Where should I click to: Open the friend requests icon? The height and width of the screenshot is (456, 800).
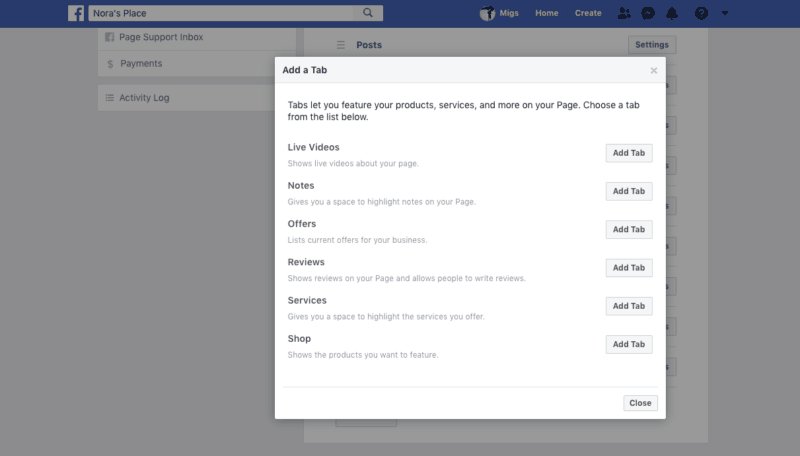click(624, 13)
